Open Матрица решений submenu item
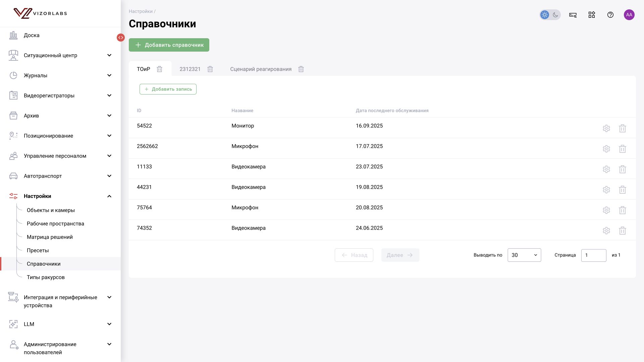This screenshot has width=644, height=362. (50, 237)
